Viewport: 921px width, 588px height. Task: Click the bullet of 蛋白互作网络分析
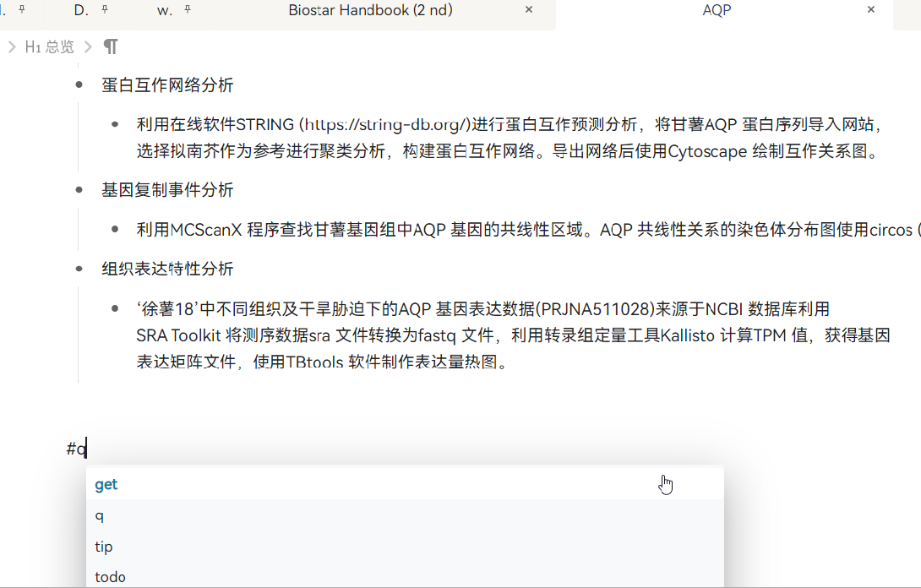(79, 85)
